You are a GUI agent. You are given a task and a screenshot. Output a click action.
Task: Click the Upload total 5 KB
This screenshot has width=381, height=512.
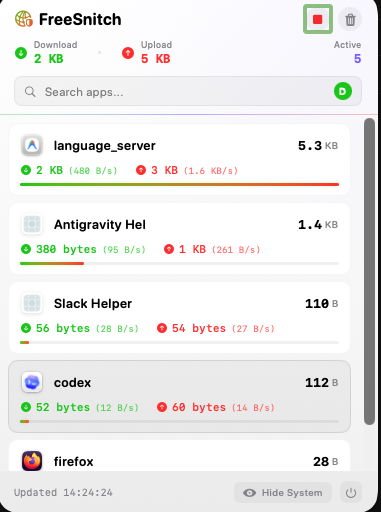156,59
